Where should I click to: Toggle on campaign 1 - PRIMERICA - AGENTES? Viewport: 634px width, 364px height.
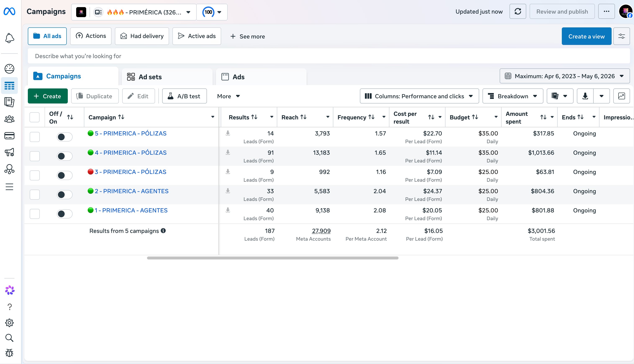pos(65,214)
